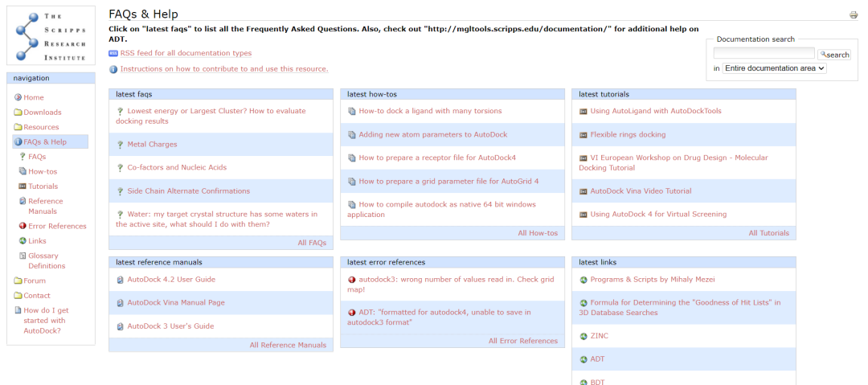Click icon beside 'Adding new atom parameters'
Screen dimensions: 868x385
[x=351, y=134]
